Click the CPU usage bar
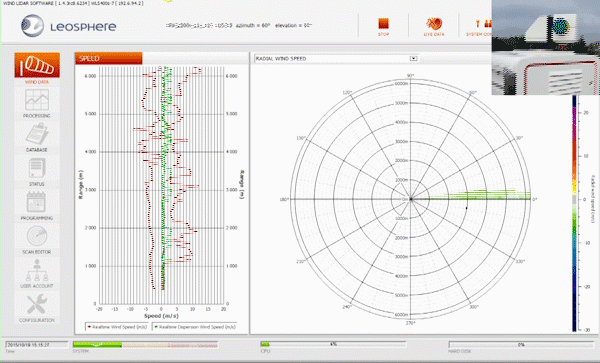 click(333, 344)
